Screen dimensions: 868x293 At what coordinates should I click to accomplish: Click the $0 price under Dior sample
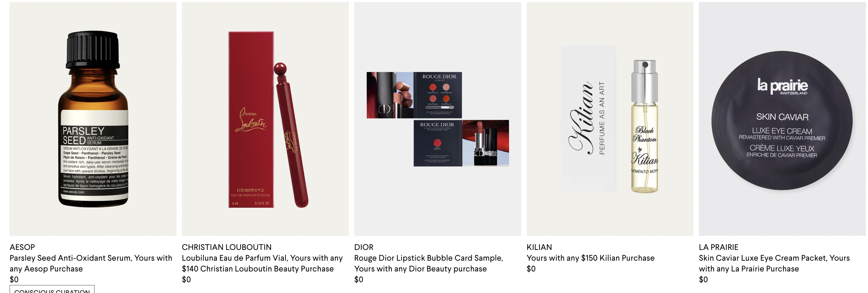click(x=359, y=280)
